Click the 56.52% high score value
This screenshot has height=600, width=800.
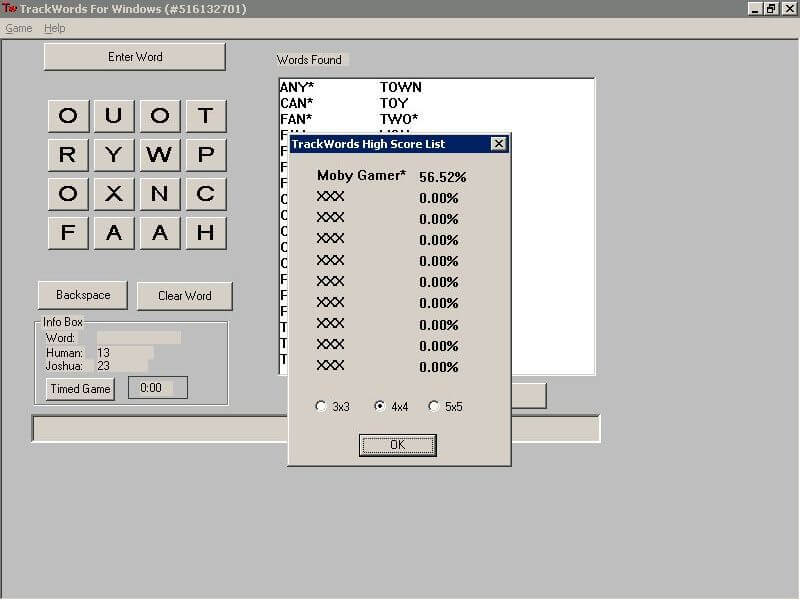[442, 177]
